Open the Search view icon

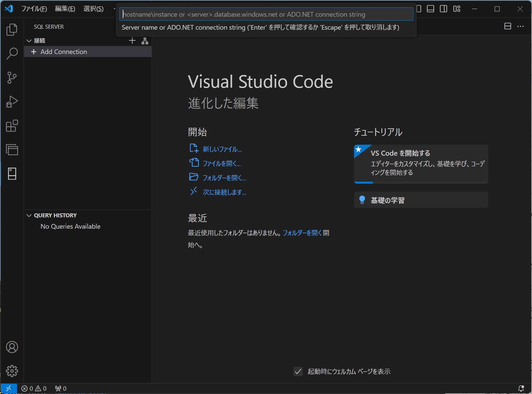point(12,53)
